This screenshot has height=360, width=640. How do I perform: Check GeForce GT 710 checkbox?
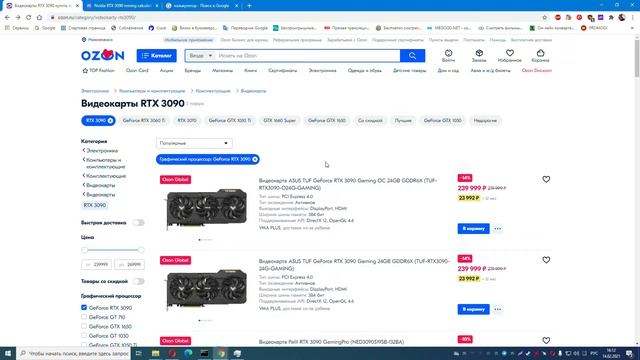[x=84, y=317]
